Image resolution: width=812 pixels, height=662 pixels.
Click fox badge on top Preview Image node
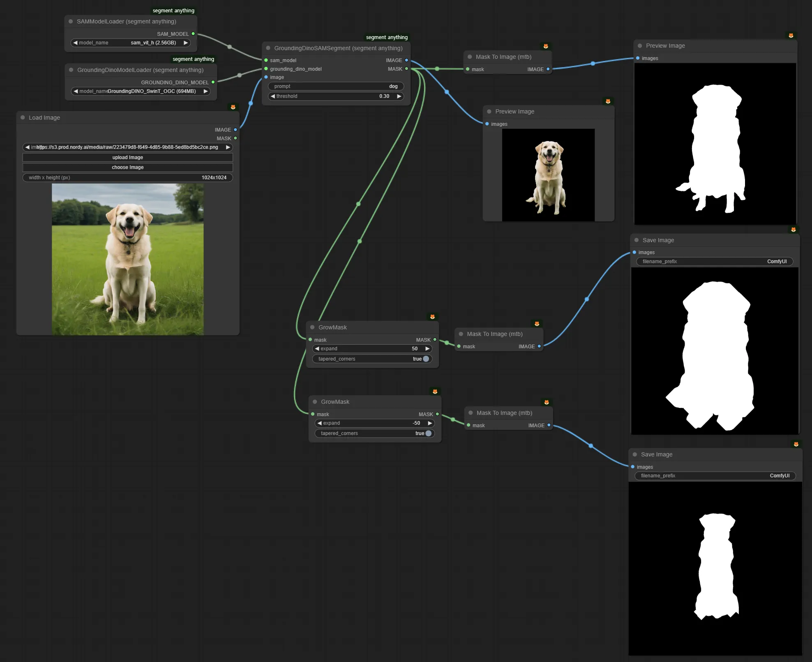tap(791, 35)
